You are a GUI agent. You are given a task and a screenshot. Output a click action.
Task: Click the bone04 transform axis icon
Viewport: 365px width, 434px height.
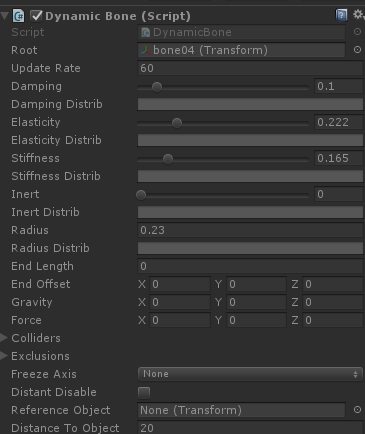146,50
